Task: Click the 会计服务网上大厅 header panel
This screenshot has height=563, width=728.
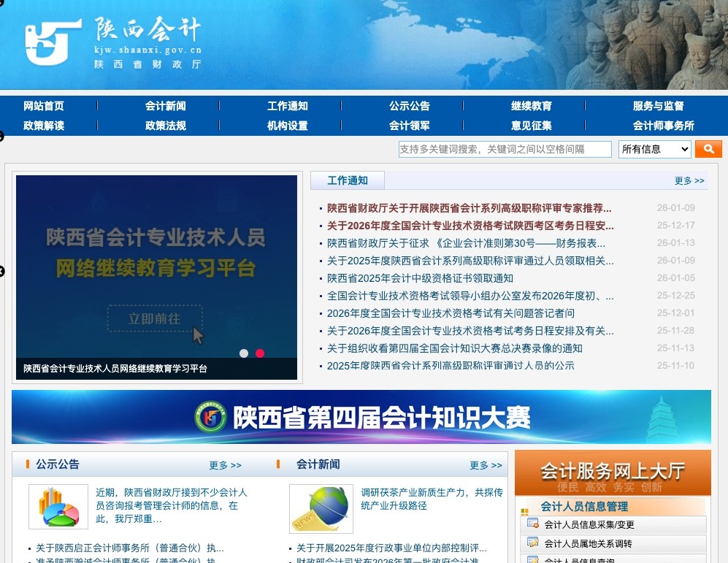Action: 612,471
